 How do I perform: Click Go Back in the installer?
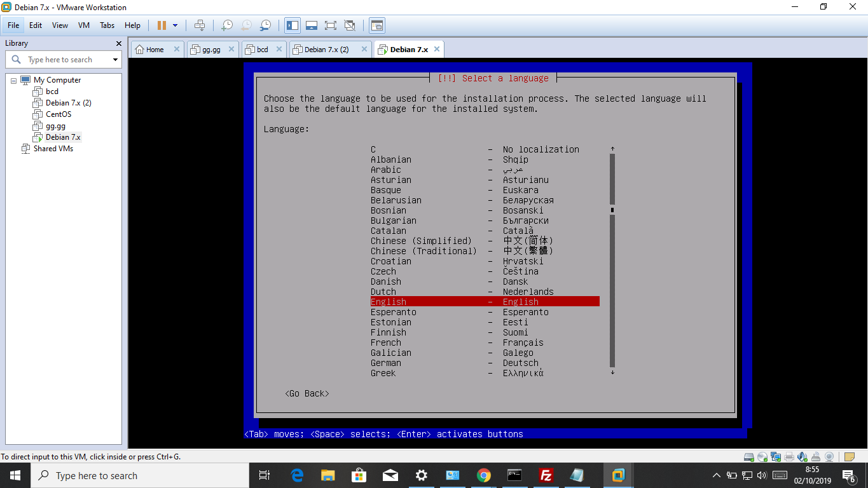coord(307,394)
